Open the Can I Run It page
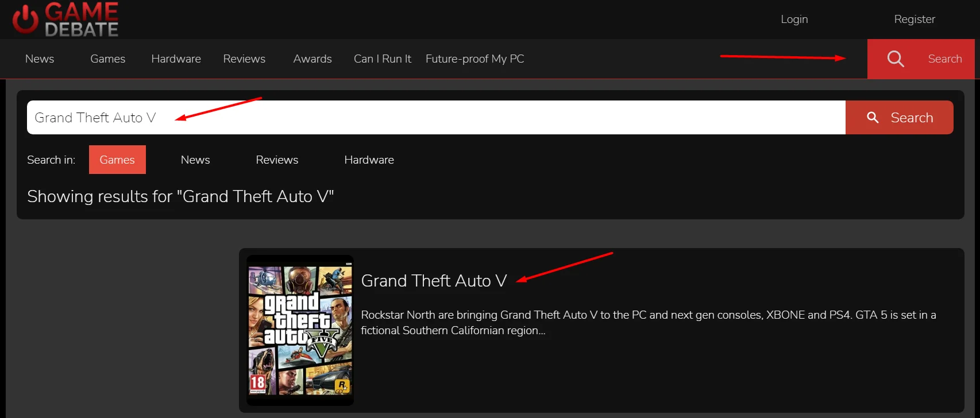 (x=383, y=59)
